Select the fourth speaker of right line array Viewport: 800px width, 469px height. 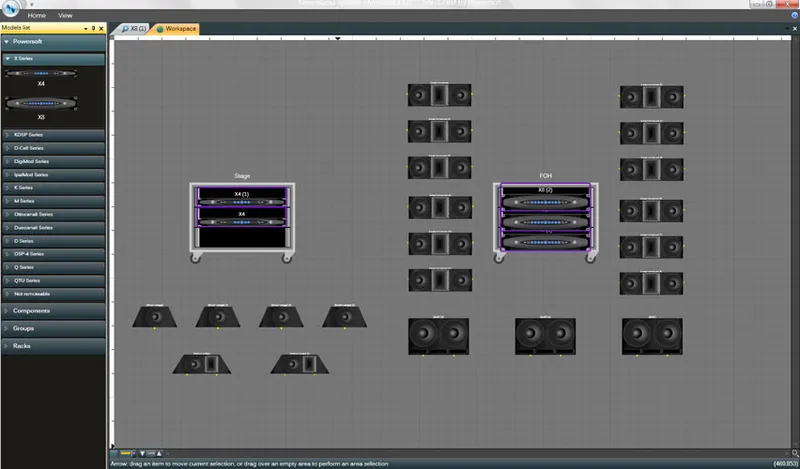pos(652,211)
